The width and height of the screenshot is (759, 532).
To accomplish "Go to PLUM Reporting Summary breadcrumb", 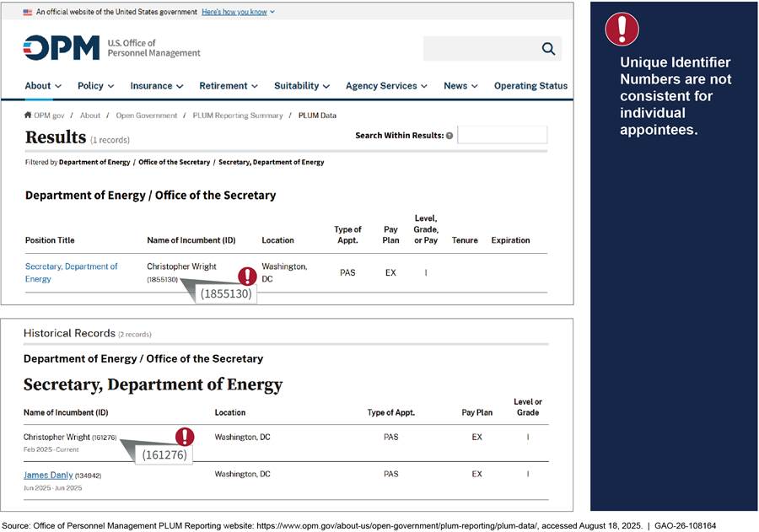I will point(237,116).
